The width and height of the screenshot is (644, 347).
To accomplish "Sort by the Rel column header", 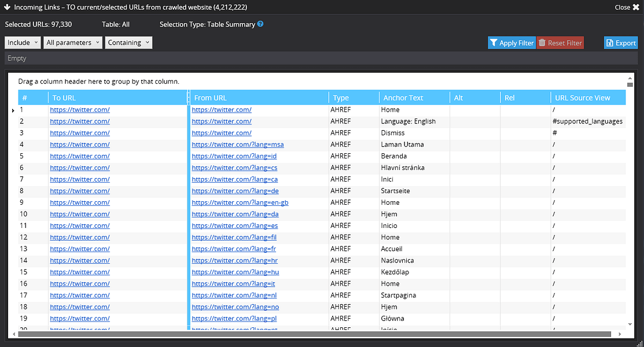I will 525,98.
